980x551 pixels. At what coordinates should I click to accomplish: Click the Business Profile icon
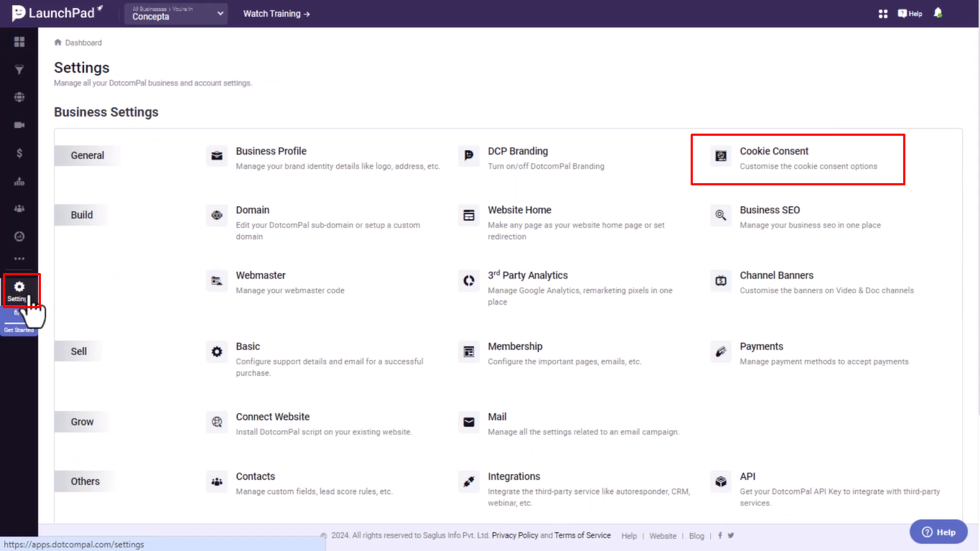click(x=217, y=156)
